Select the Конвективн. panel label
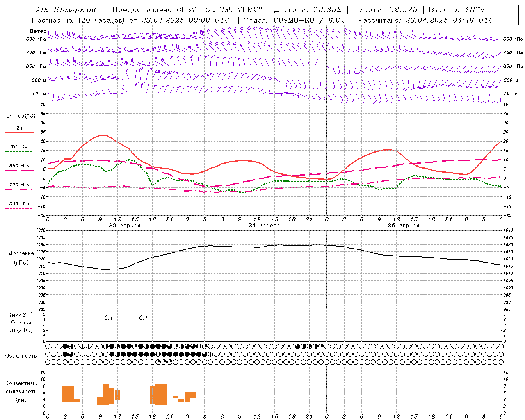 click(21, 383)
